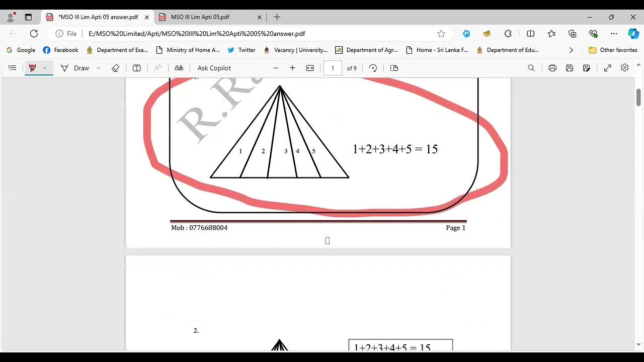Viewport: 644px width, 362px height.
Task: Print the PDF document
Action: (x=552, y=68)
